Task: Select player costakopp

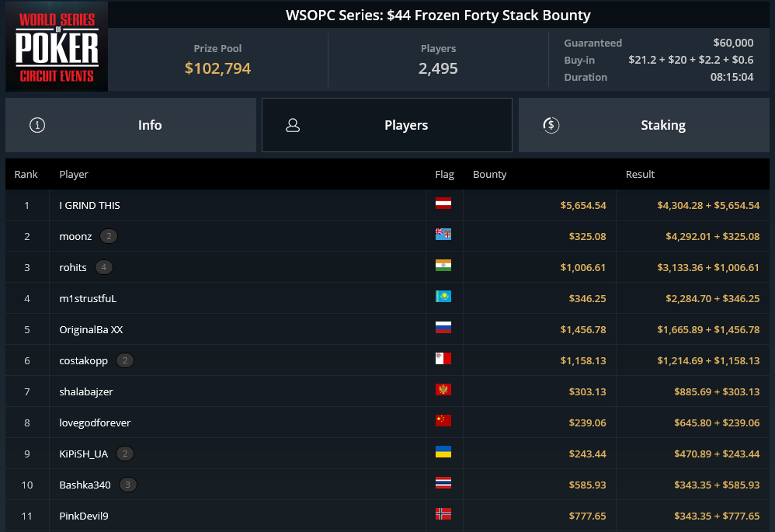Action: [85, 360]
